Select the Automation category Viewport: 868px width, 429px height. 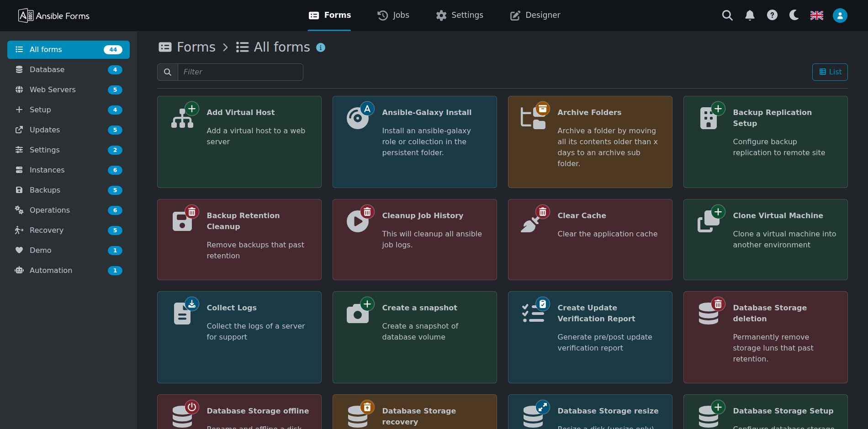69,271
